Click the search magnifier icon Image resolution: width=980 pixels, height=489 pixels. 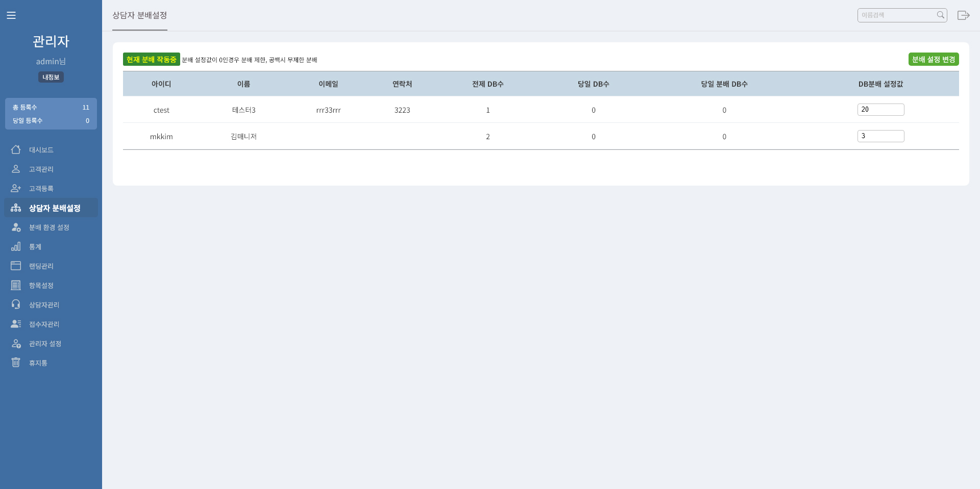coord(940,15)
